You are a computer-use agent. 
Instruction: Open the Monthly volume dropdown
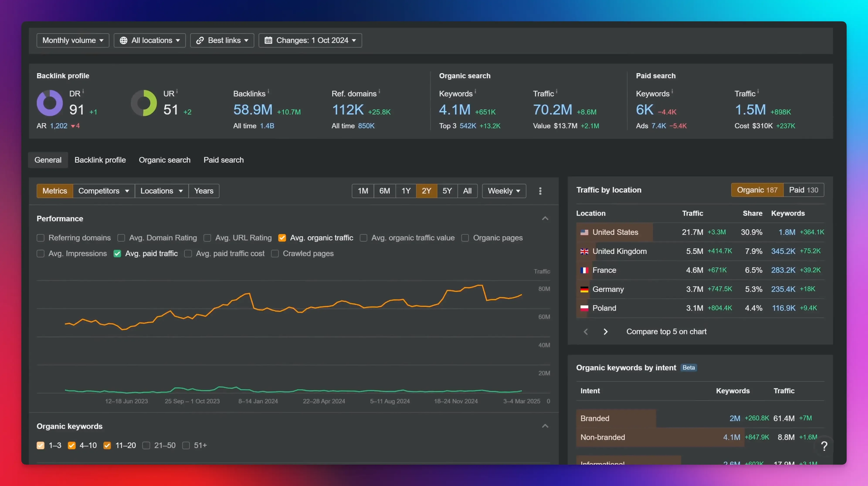pos(73,40)
